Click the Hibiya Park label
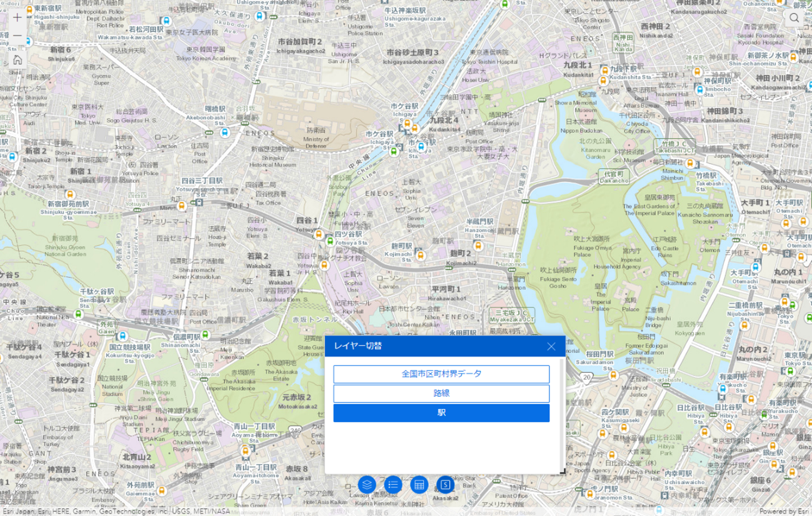The image size is (812, 516). coord(666,449)
